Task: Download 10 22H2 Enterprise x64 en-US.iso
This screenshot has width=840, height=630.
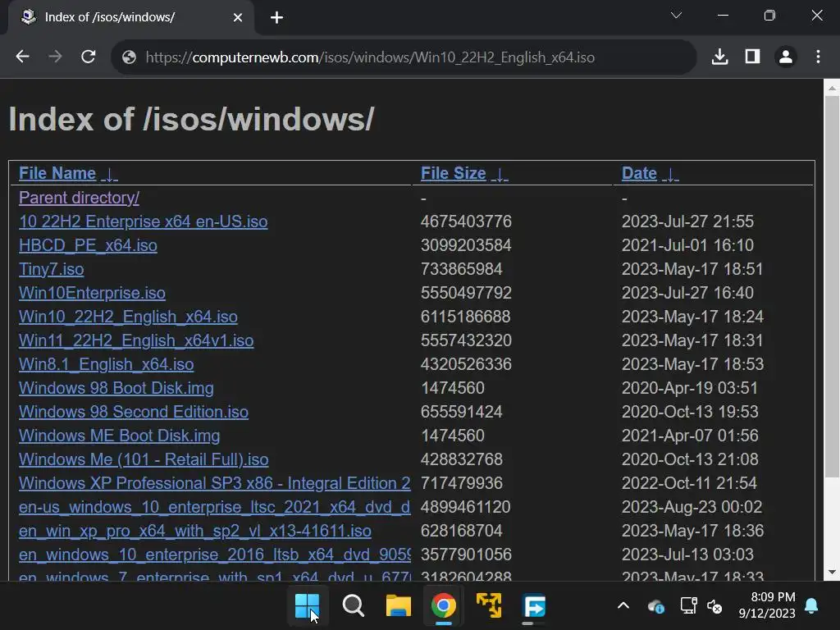Action: (143, 221)
